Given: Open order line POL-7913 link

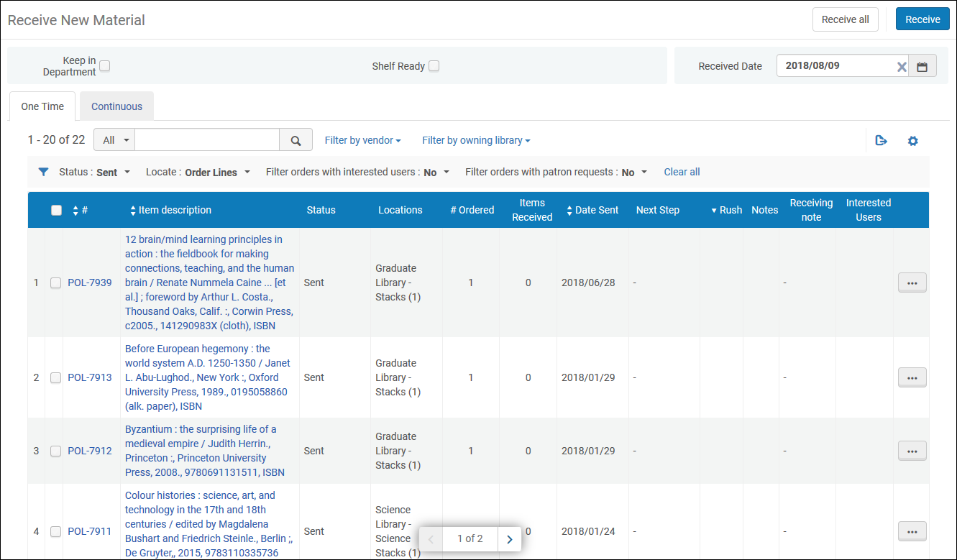Looking at the screenshot, I should [x=90, y=377].
